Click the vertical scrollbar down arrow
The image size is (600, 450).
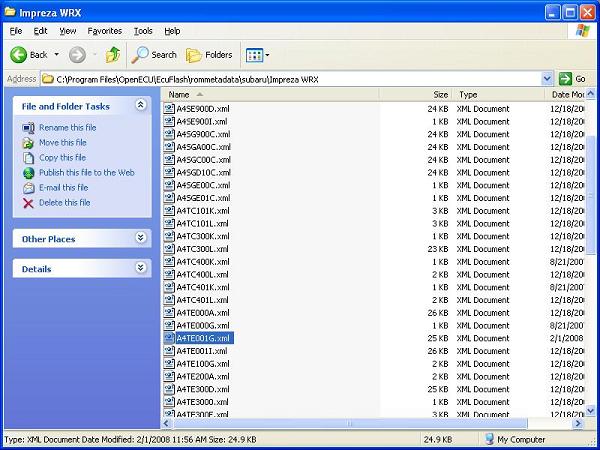coord(590,411)
